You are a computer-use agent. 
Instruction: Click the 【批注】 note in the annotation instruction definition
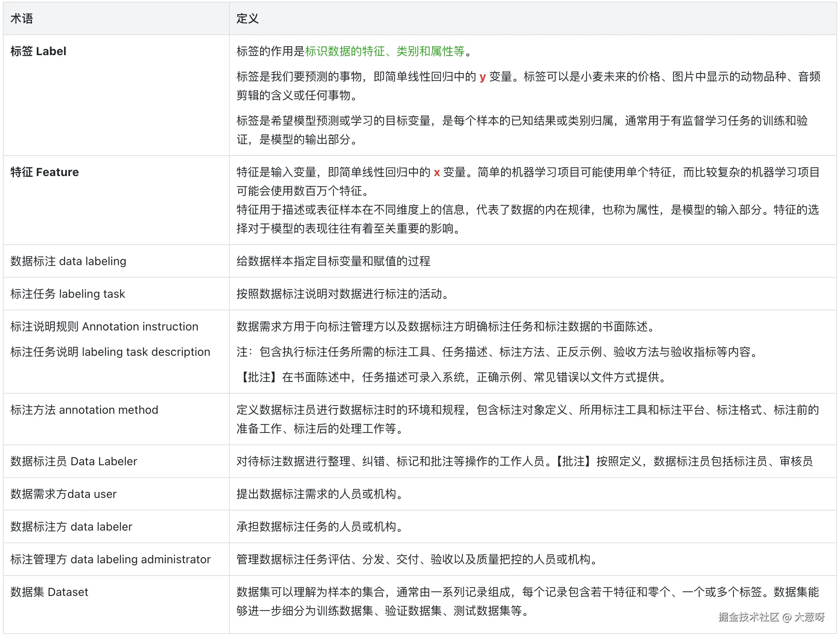pyautogui.click(x=259, y=377)
